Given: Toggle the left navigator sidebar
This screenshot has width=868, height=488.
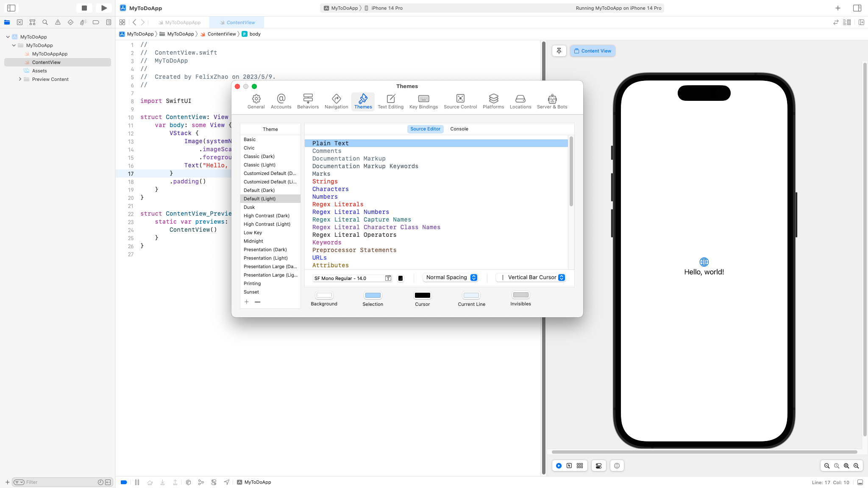Looking at the screenshot, I should (11, 8).
